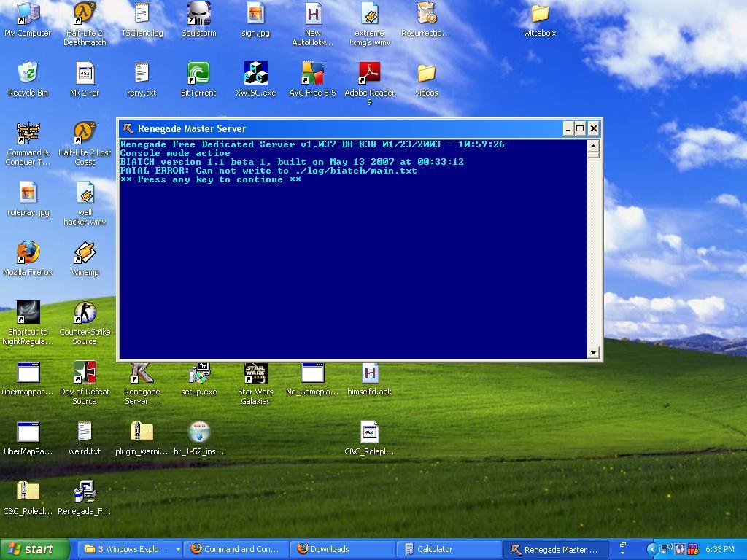Select the Counter-Strike Source shortcut
The height and width of the screenshot is (560, 747).
[x=85, y=313]
